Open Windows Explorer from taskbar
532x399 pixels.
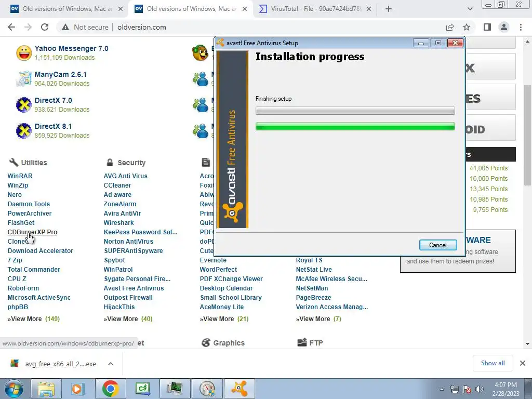coord(46,389)
